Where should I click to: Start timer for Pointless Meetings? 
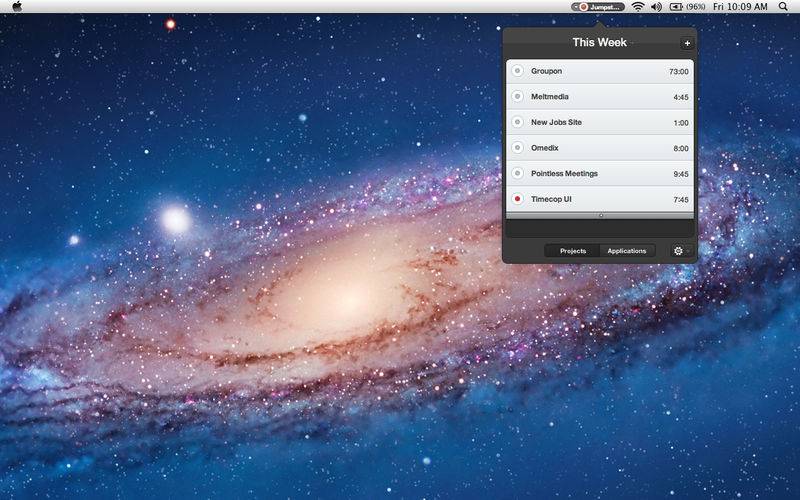pos(517,173)
